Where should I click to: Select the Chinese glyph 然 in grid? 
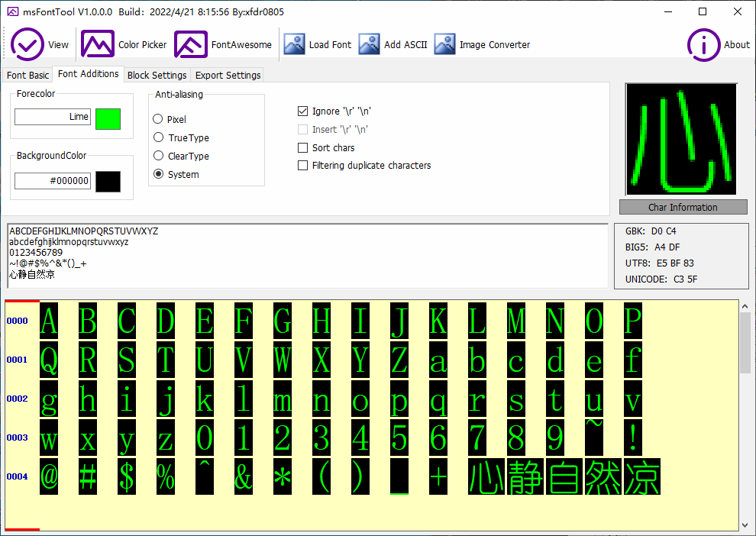[x=603, y=476]
